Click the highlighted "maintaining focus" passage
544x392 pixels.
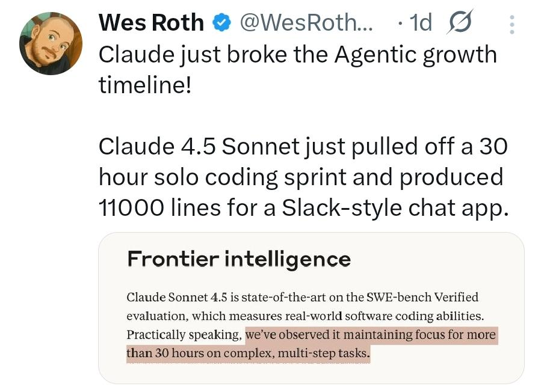point(372,334)
